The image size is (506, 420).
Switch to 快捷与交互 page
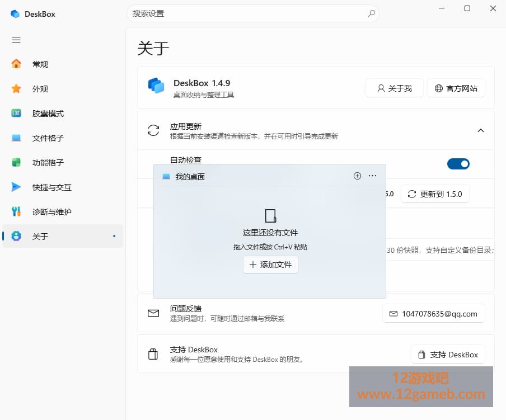point(63,187)
